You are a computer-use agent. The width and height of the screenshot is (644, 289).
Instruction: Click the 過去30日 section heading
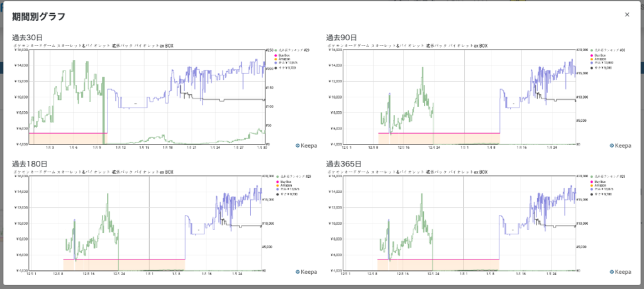[x=26, y=37]
